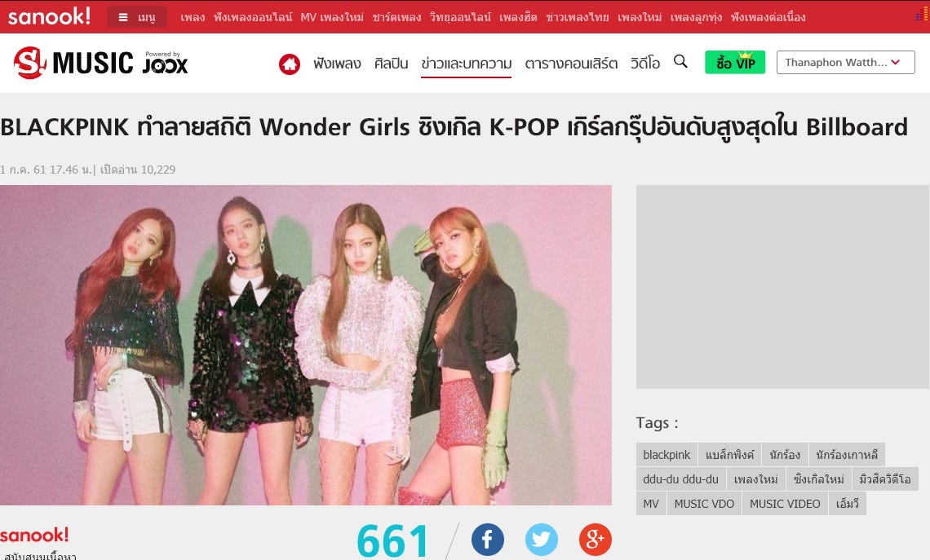930x560 pixels.
Task: Click the gray advertisement placeholder
Action: point(782,287)
